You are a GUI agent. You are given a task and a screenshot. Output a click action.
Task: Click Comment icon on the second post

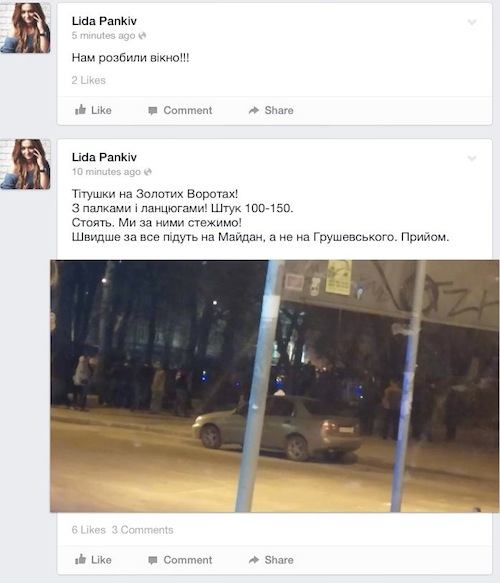152,560
